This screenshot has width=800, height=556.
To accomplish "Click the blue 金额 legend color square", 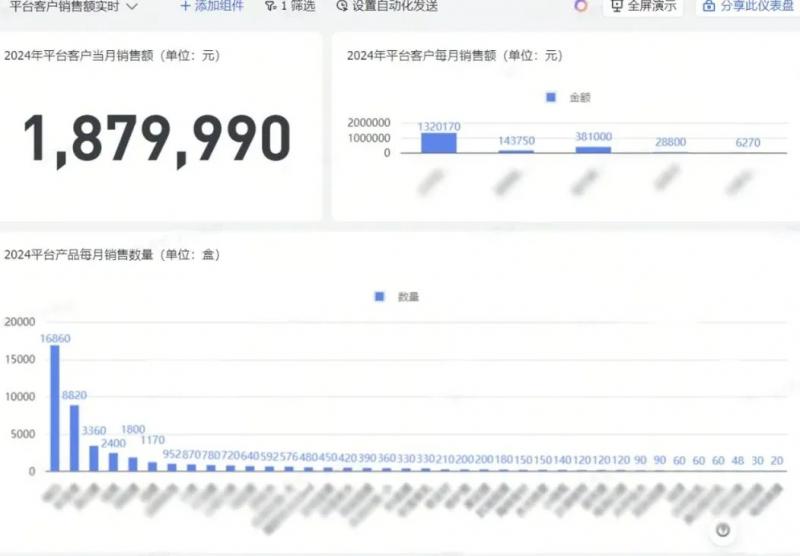I will (551, 97).
